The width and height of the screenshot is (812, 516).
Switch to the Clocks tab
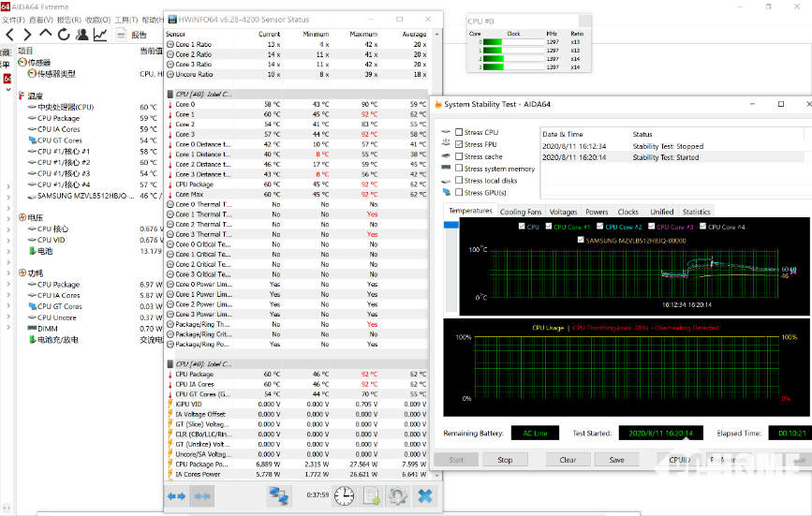point(627,212)
